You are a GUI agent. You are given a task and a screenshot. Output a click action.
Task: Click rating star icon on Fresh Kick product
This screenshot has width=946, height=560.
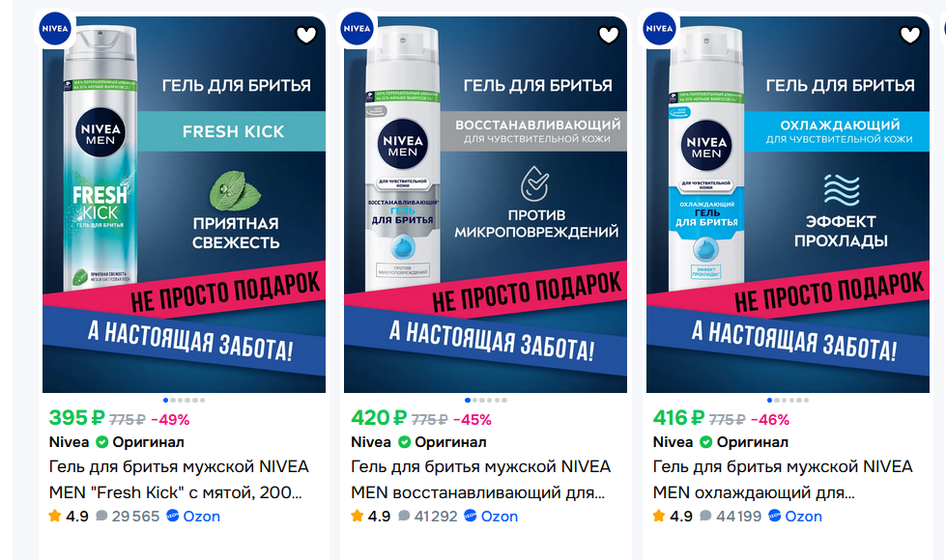pyautogui.click(x=55, y=516)
